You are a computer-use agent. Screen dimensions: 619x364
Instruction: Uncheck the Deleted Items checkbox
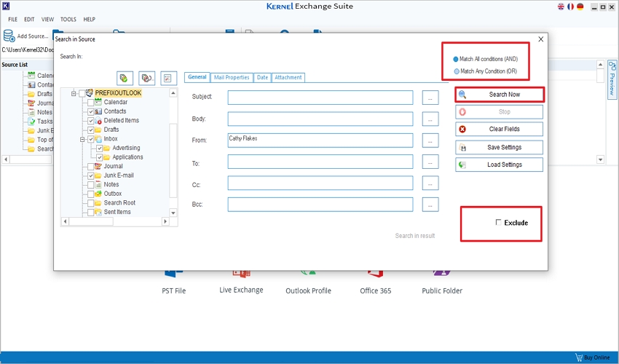coord(91,120)
